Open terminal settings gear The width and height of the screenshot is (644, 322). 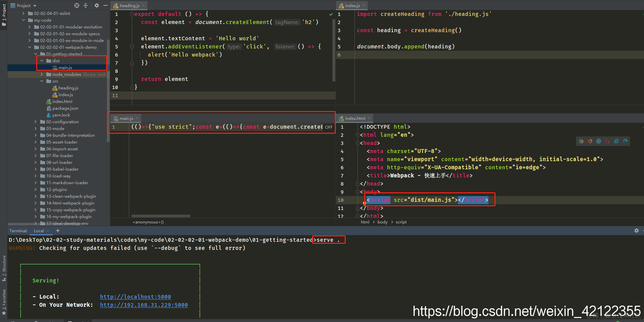click(637, 231)
